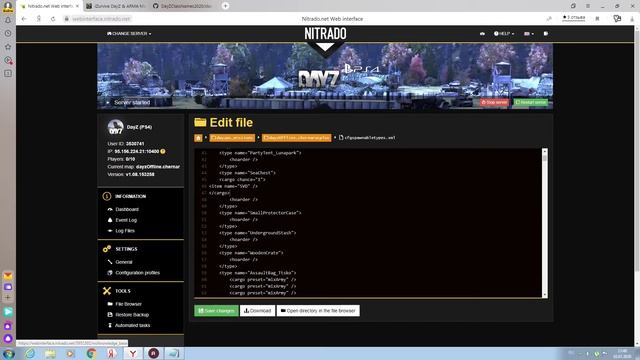
Task: Open Configuration profiles in sidebar
Action: (137, 273)
